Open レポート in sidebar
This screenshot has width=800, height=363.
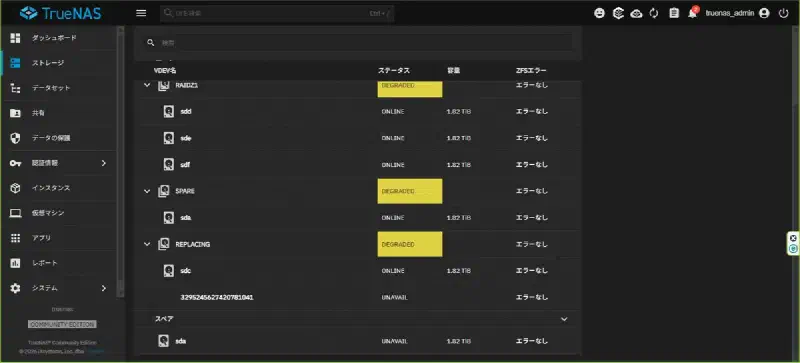tap(59, 263)
